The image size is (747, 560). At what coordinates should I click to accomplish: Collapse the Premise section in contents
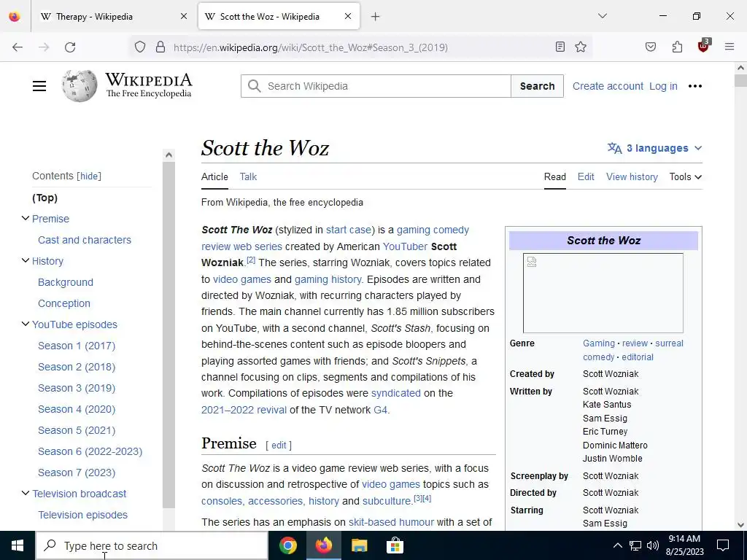pos(26,219)
